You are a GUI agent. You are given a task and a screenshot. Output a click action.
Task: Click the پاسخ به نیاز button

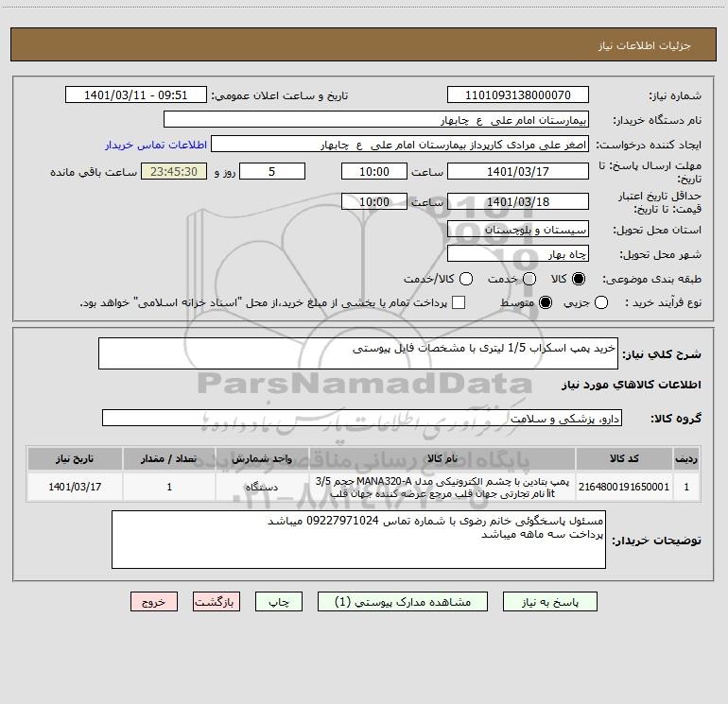click(x=549, y=602)
